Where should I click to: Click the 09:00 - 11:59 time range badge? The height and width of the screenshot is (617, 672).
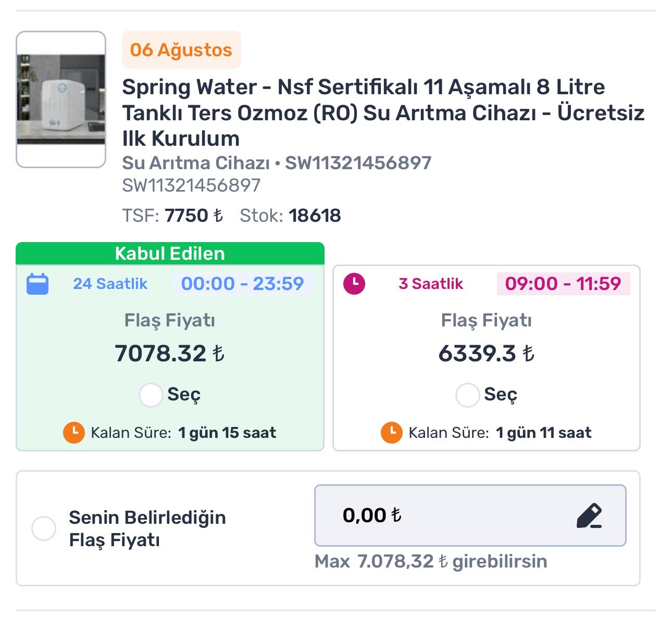coord(563,284)
